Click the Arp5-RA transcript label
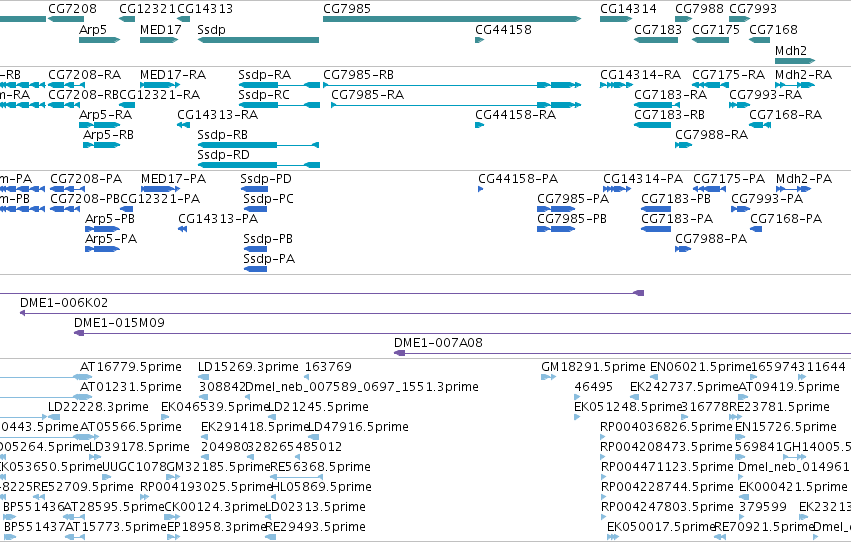 tap(105, 114)
